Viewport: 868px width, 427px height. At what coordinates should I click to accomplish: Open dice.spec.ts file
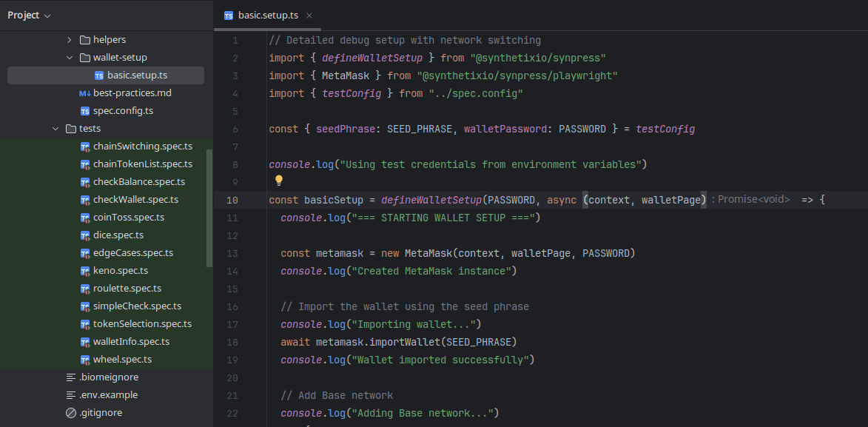[x=118, y=235]
